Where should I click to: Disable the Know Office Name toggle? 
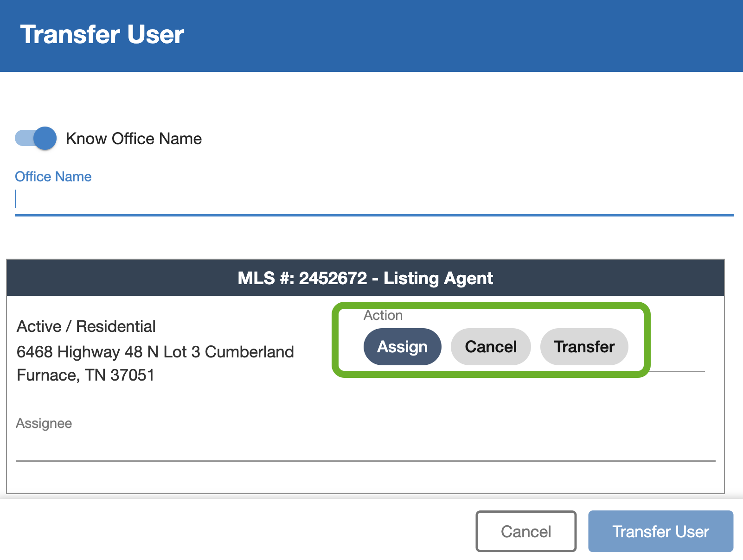35,138
